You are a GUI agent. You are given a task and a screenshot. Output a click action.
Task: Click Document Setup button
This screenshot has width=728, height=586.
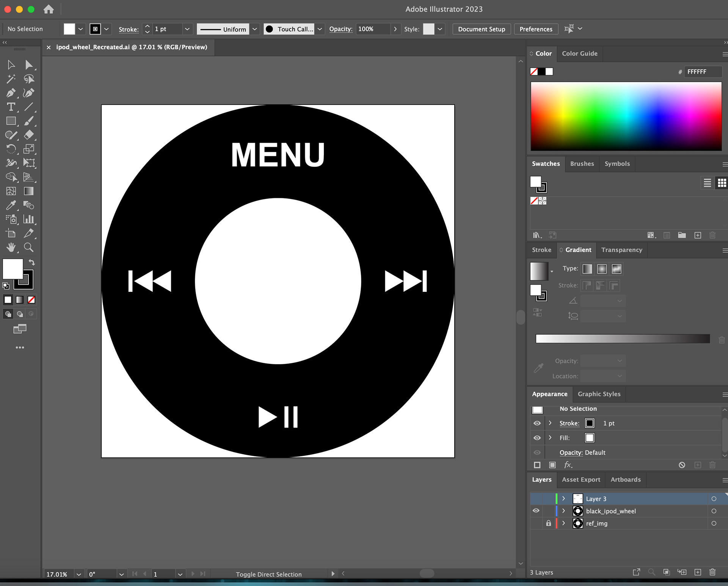tap(482, 29)
